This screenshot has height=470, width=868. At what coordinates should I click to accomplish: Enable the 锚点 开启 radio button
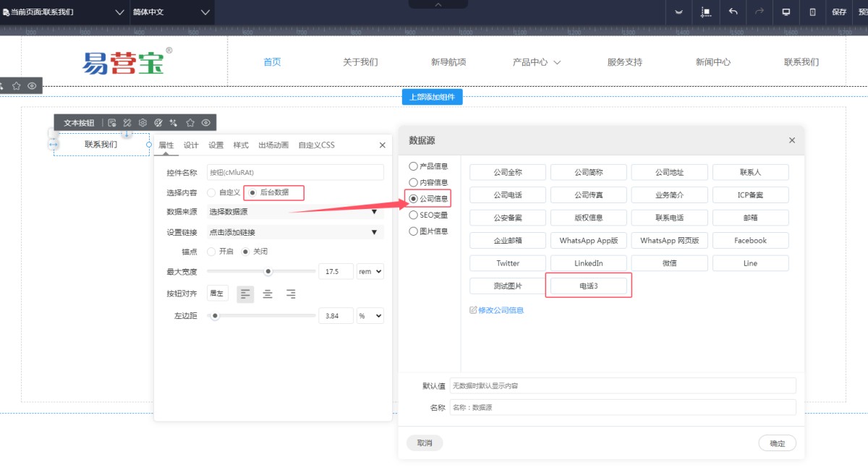pos(211,252)
